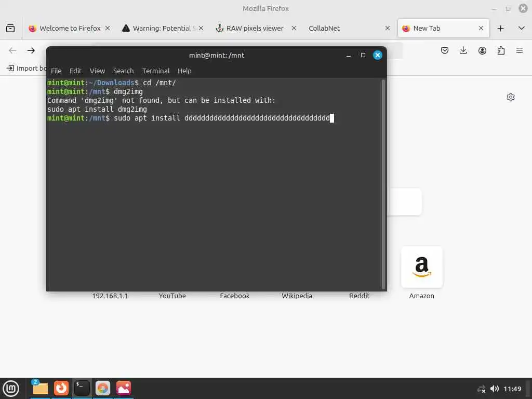Open Firefox downloads panel
Viewport: 532px width, 399px height.
463,50
